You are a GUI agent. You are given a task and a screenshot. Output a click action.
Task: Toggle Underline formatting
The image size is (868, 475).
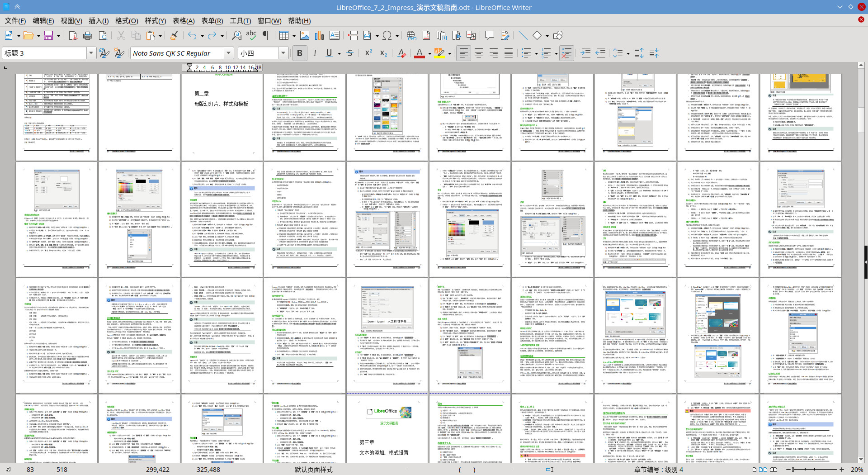[x=329, y=53]
